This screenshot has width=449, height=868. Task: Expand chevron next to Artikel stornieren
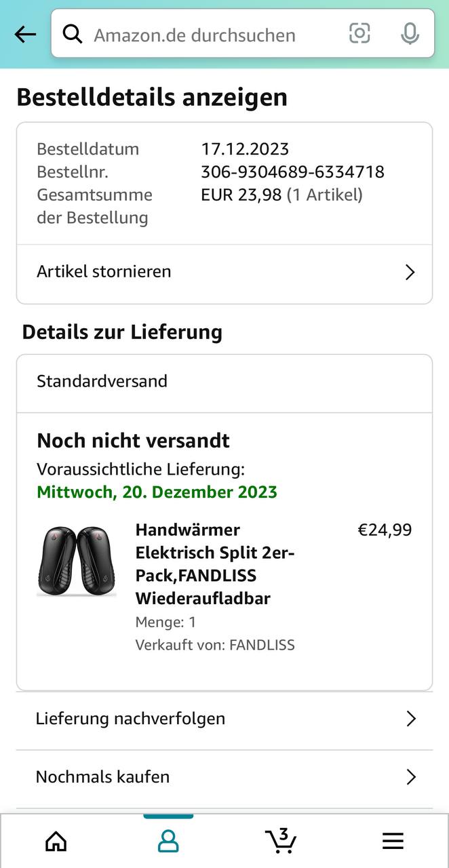(x=410, y=273)
